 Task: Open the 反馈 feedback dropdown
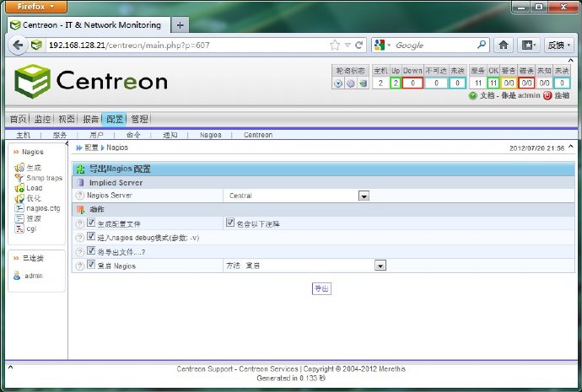[559, 46]
